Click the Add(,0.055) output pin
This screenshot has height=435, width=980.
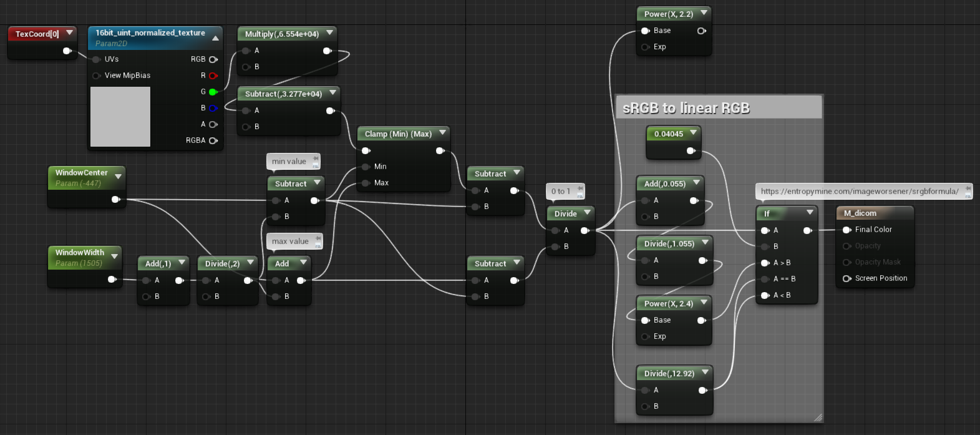(694, 200)
